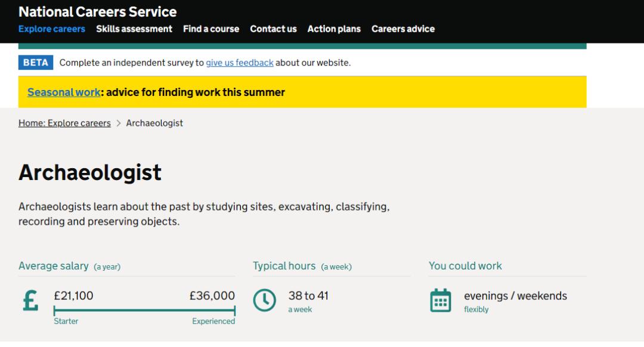The width and height of the screenshot is (644, 347).
Task: Open the Seasonal work banner link
Action: [64, 92]
